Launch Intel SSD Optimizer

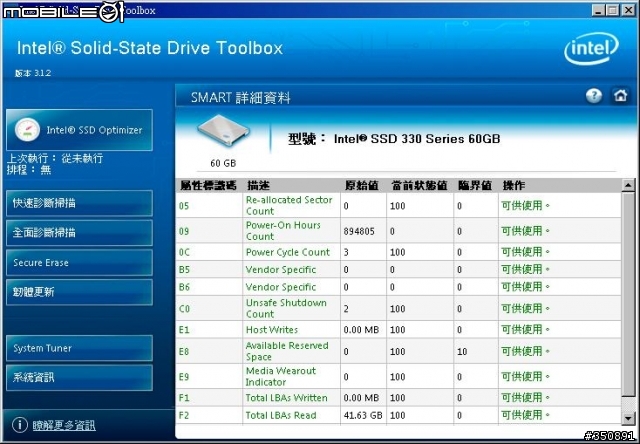click(x=80, y=130)
